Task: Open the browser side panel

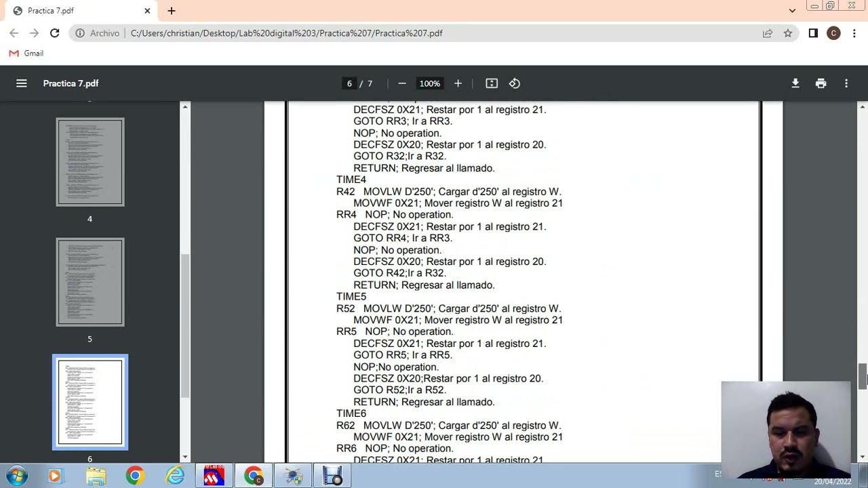Action: (813, 33)
